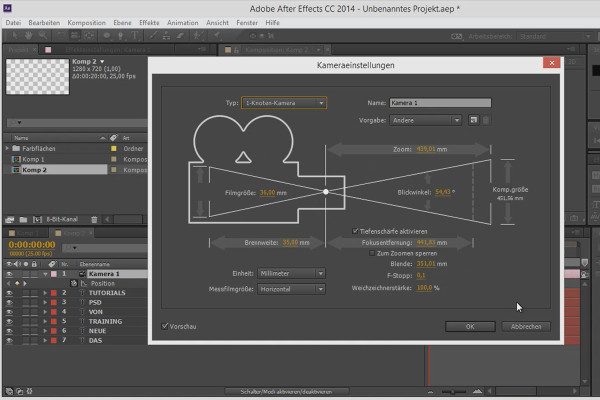600x400 pixels.
Task: Open the Vorgabe Andere dropdown
Action: [426, 120]
